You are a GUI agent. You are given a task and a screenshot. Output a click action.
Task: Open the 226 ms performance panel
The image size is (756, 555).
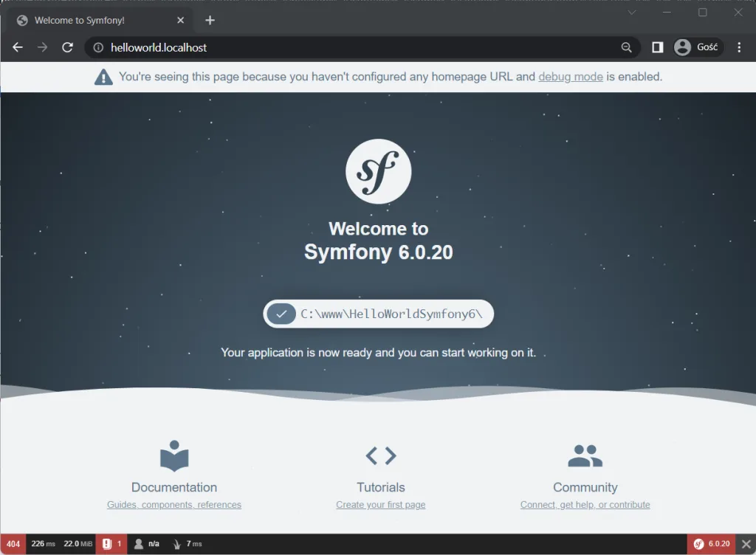[44, 544]
